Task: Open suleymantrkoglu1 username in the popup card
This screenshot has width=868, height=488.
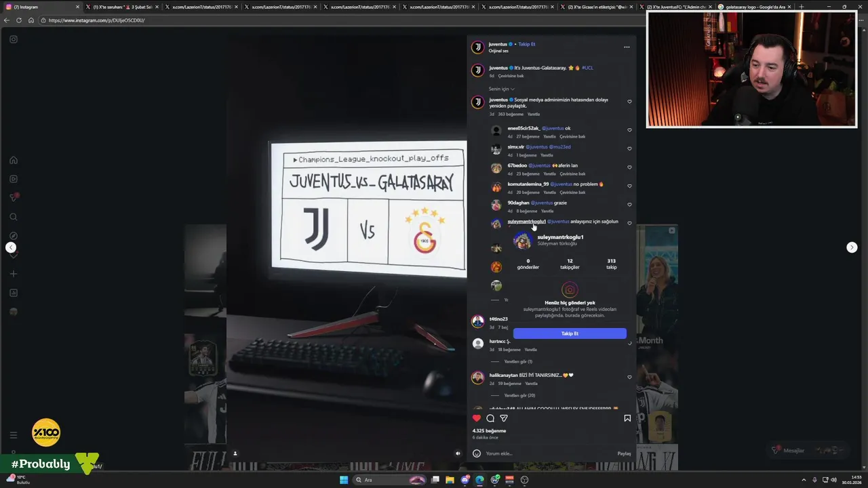Action: [560, 237]
